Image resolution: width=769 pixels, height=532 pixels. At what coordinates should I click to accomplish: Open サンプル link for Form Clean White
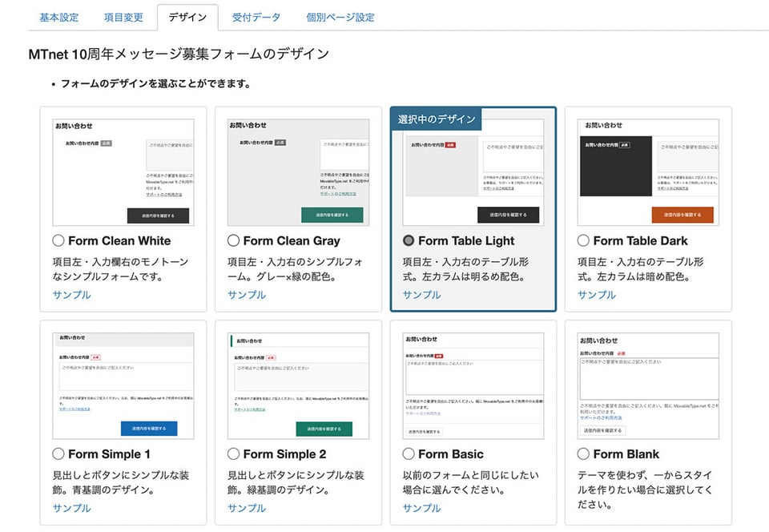coord(71,295)
